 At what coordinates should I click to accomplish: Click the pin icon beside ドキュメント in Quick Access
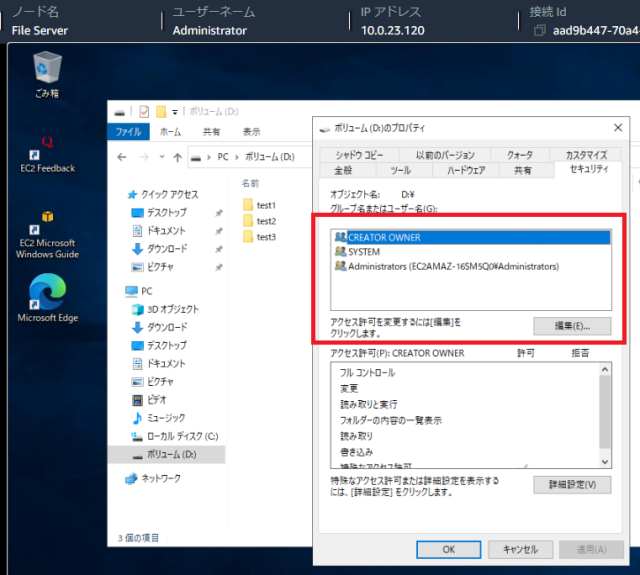(x=219, y=231)
